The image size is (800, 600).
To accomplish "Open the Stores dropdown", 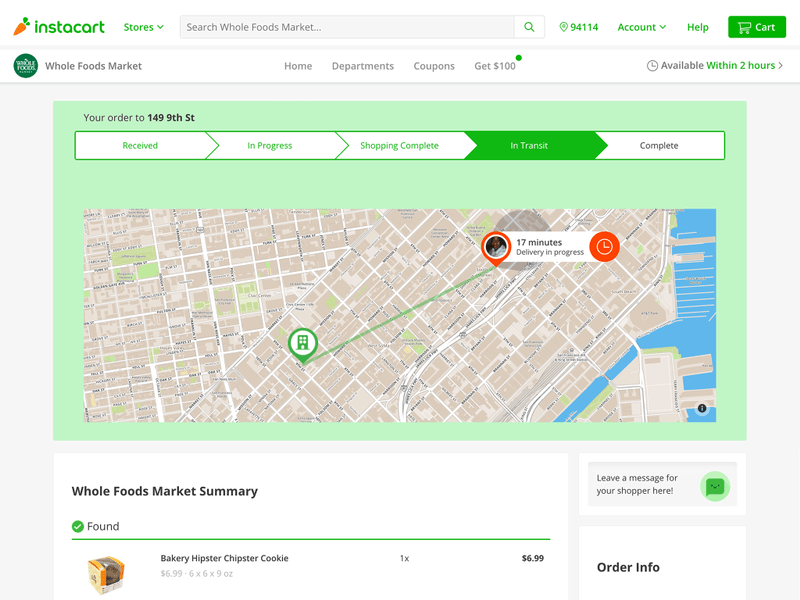I will coord(143,27).
